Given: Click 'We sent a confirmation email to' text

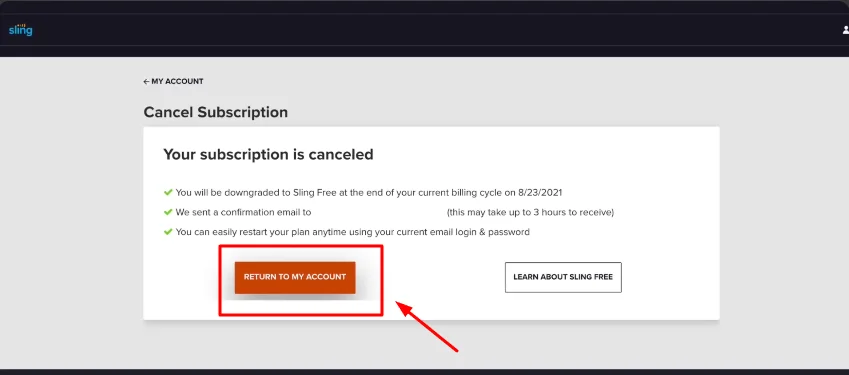Looking at the screenshot, I should pyautogui.click(x=244, y=212).
